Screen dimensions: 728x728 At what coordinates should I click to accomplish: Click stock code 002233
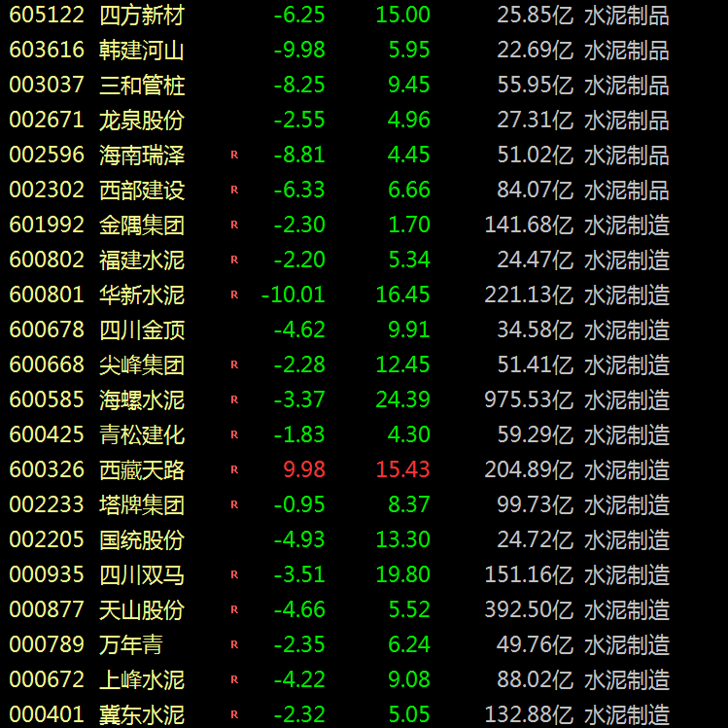47,504
